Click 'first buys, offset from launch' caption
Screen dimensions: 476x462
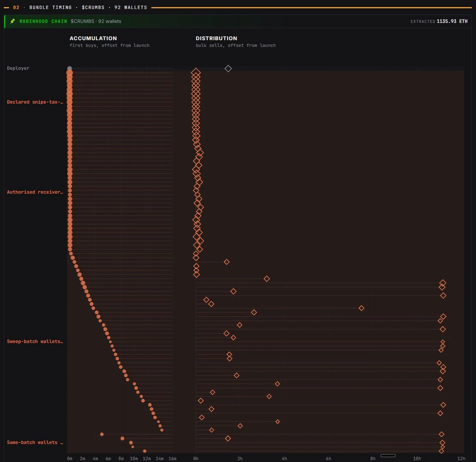[110, 45]
